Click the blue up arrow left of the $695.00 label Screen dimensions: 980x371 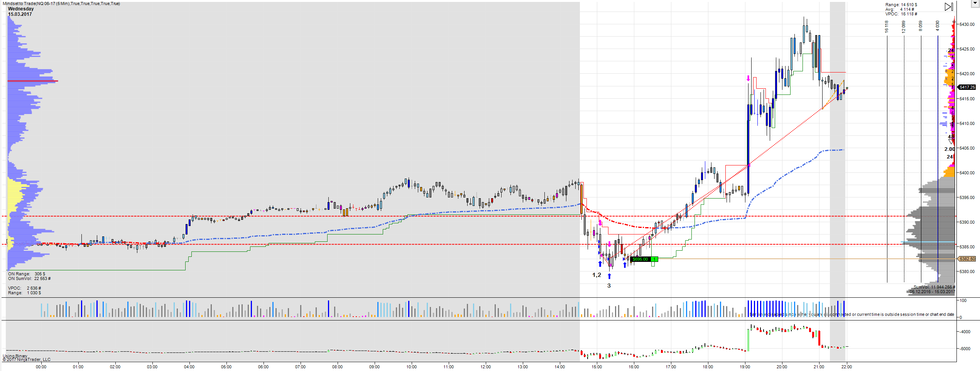point(625,265)
